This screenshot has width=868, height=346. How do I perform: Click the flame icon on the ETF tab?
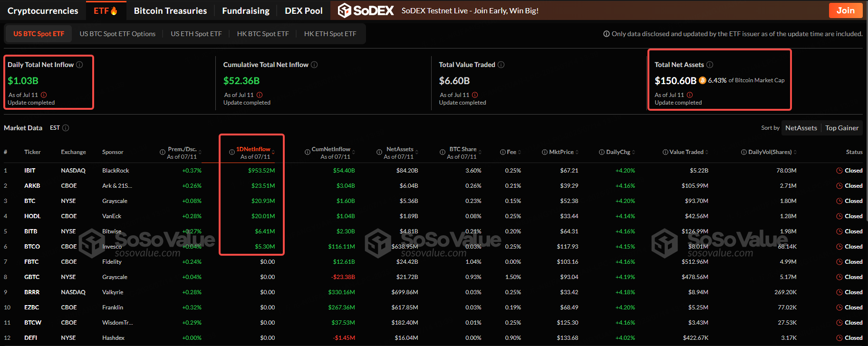[114, 10]
